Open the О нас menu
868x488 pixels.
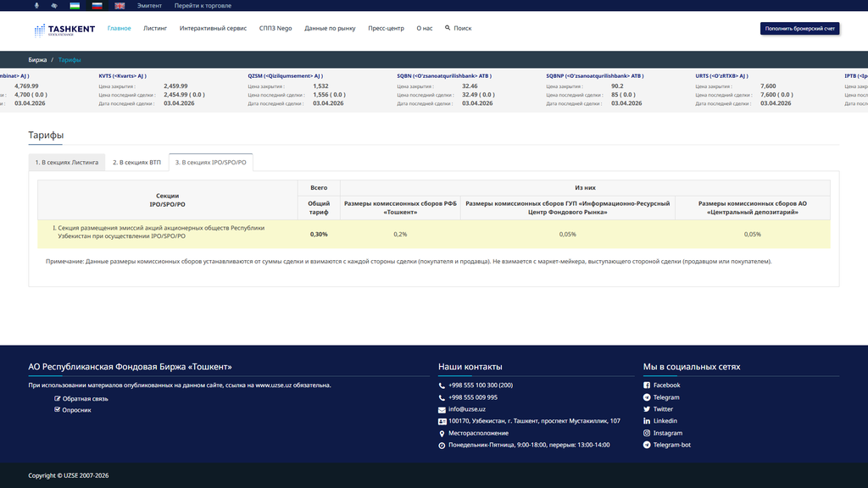tap(424, 28)
